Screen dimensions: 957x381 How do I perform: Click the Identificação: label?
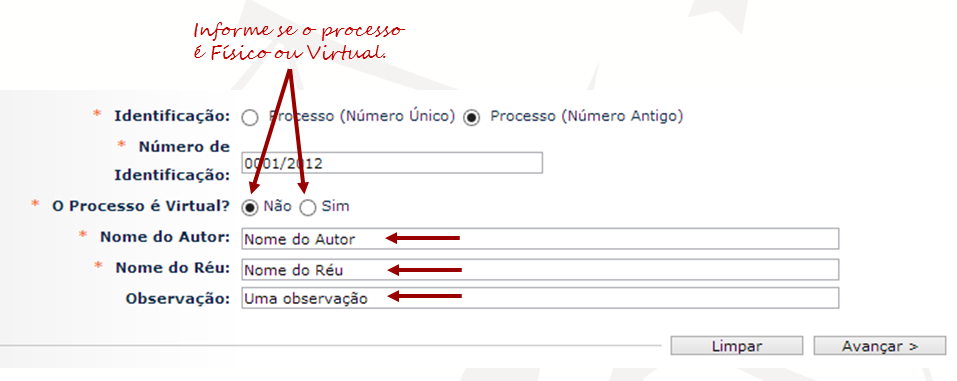[x=172, y=116]
